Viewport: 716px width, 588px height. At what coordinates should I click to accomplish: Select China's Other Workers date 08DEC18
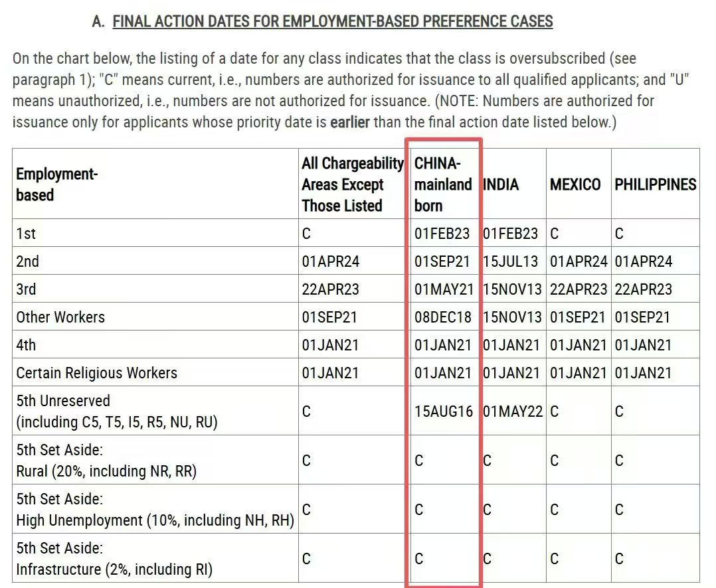point(442,317)
